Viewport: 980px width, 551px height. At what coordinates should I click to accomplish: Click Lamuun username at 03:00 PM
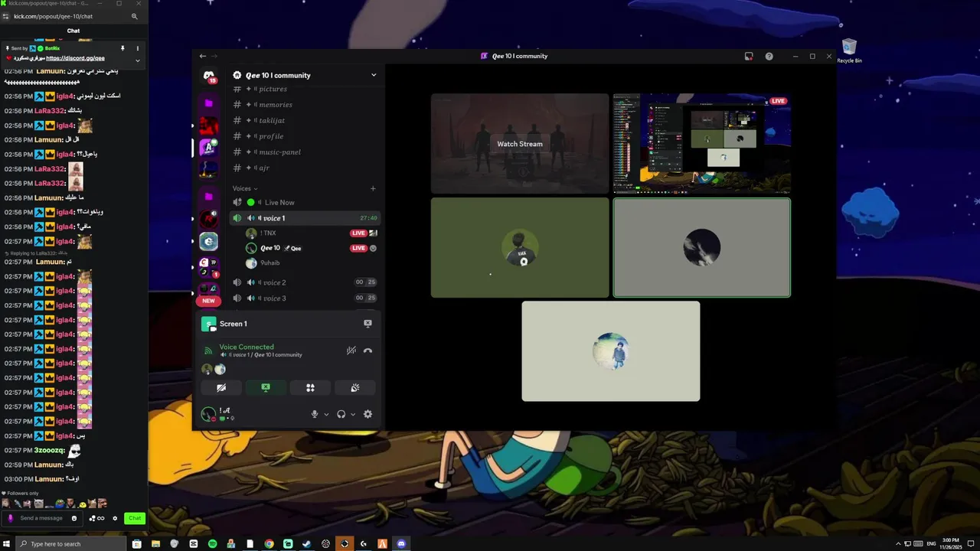pos(49,479)
